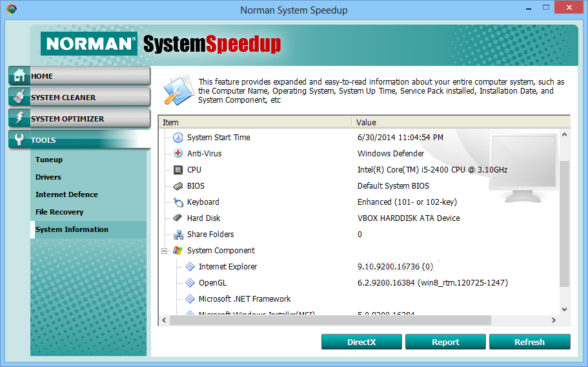Click the value 'Default System BIOS'
Viewport: 588px width, 367px height.
pyautogui.click(x=393, y=185)
